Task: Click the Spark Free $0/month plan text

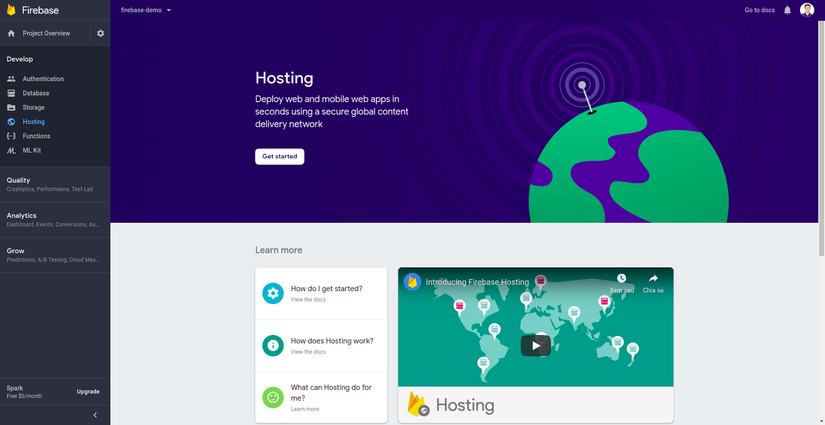Action: (24, 392)
